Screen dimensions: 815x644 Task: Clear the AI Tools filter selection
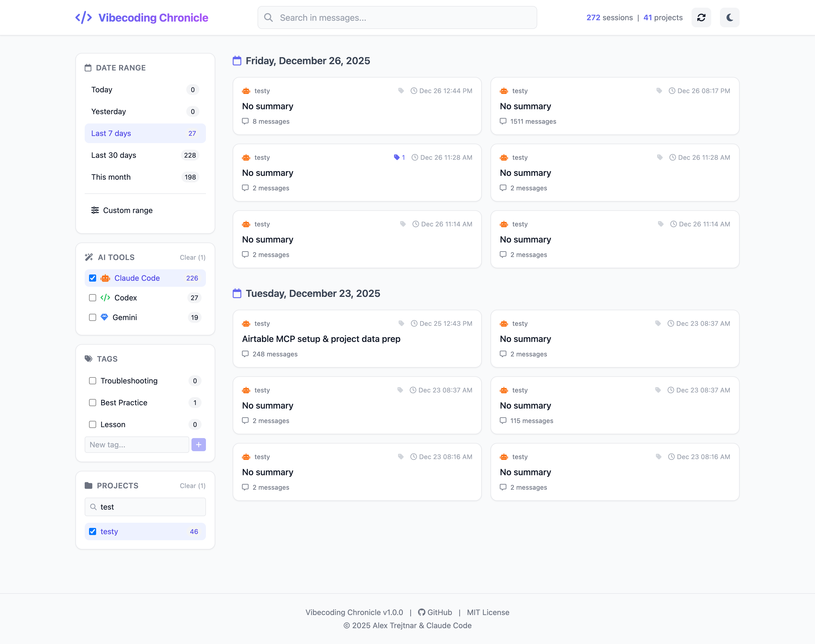click(x=192, y=257)
